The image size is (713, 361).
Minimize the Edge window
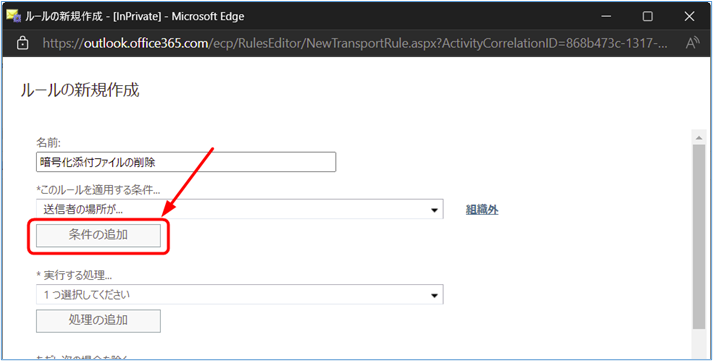(606, 17)
